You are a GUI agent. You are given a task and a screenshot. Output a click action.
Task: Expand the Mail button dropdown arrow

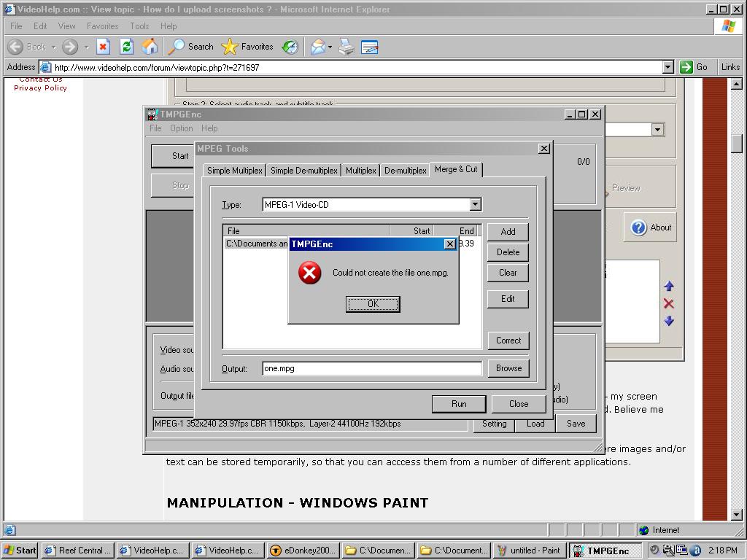pos(330,47)
